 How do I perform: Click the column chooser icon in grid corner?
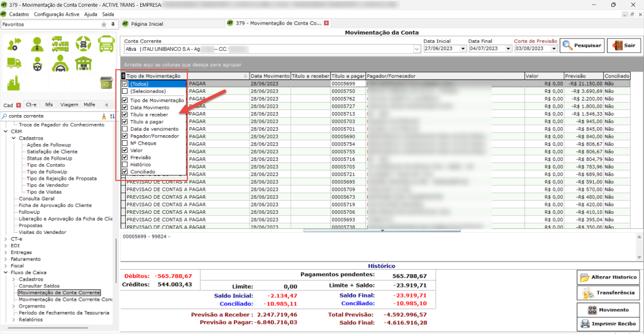click(123, 76)
